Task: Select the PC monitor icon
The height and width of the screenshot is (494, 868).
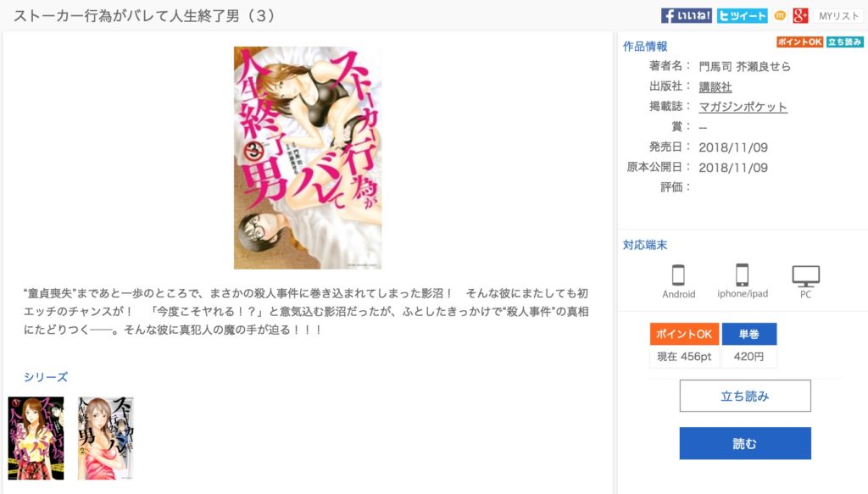Action: tap(805, 276)
